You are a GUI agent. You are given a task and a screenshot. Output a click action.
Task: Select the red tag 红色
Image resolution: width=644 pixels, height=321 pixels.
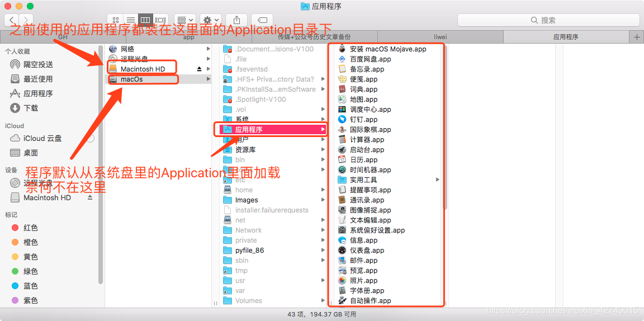point(25,228)
